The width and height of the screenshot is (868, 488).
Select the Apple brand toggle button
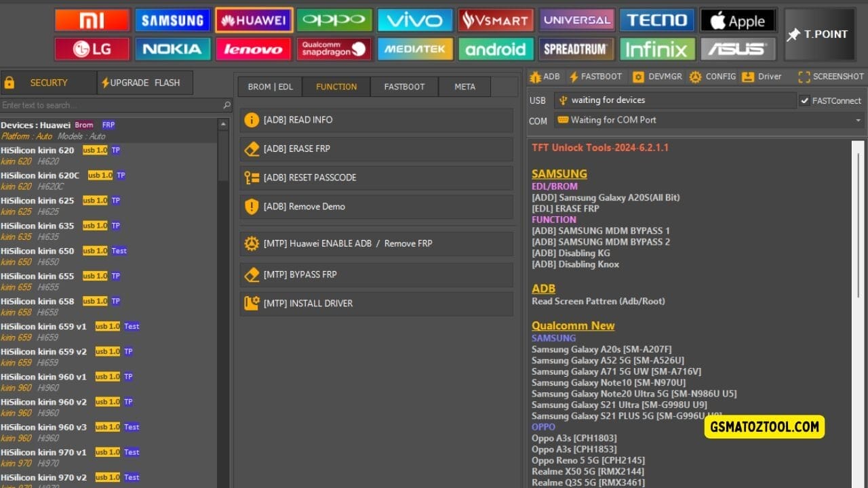[738, 20]
